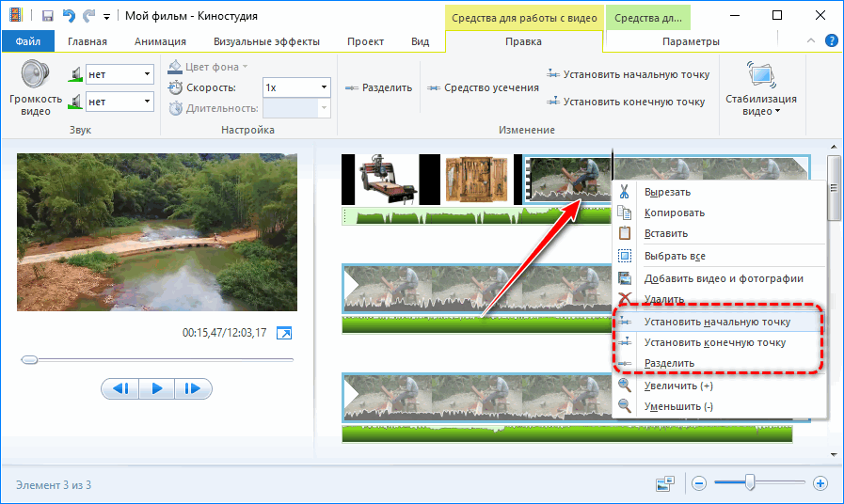Choose Вырезать in context menu
This screenshot has height=504, width=844.
[x=667, y=192]
